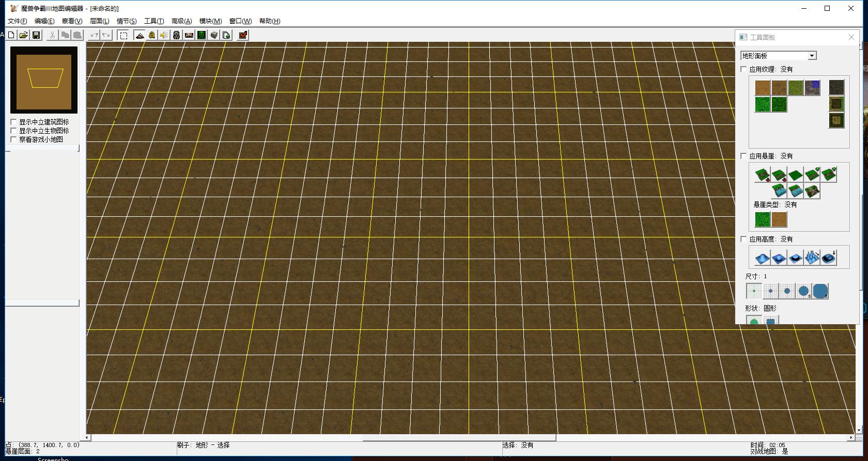
Task: Open the Sound Editor speaker icon
Action: [164, 35]
